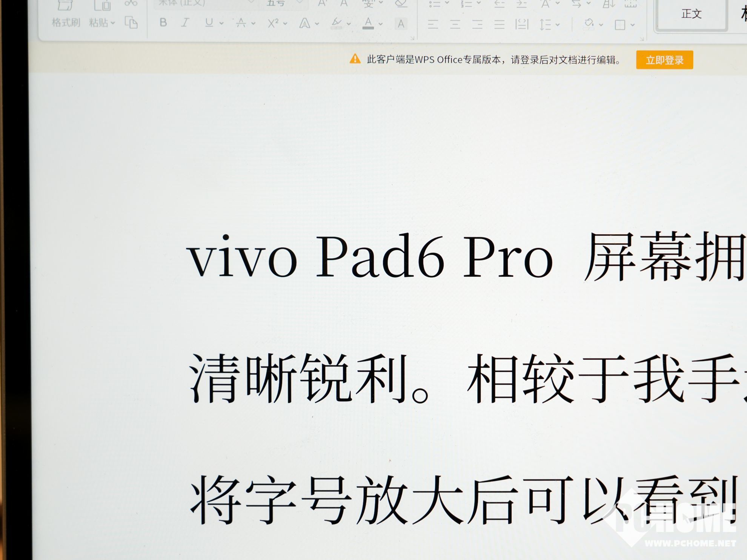Apply strikethrough text formatting
Screen dimensions: 747x560
pos(241,23)
